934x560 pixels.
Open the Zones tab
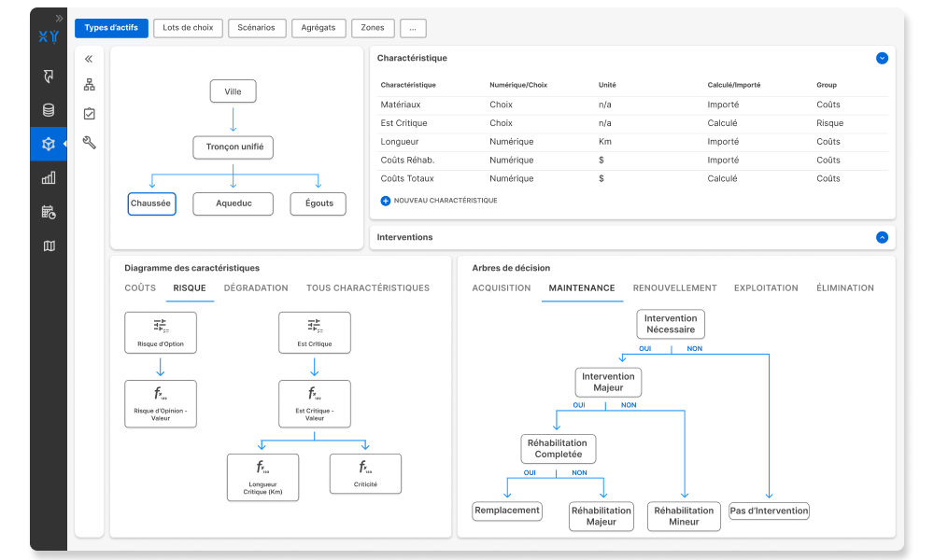[373, 28]
